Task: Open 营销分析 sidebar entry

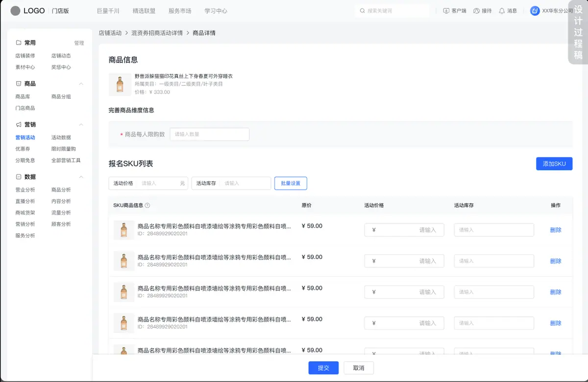Action: 25,224
